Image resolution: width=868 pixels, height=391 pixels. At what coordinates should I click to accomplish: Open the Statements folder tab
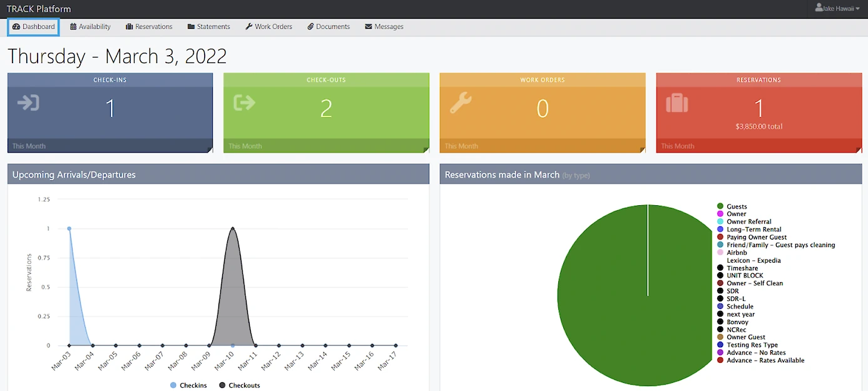click(x=208, y=27)
